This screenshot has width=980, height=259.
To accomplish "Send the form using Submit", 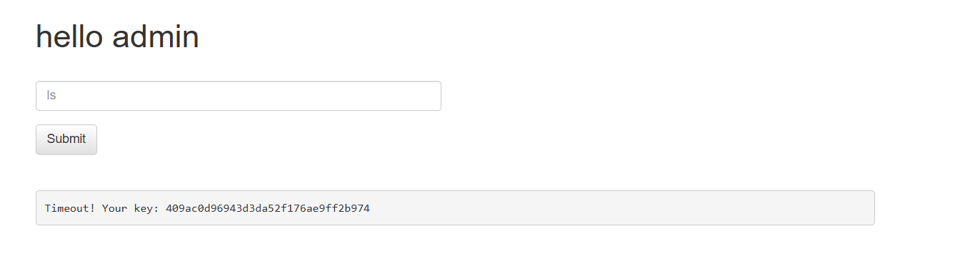I will pyautogui.click(x=66, y=140).
